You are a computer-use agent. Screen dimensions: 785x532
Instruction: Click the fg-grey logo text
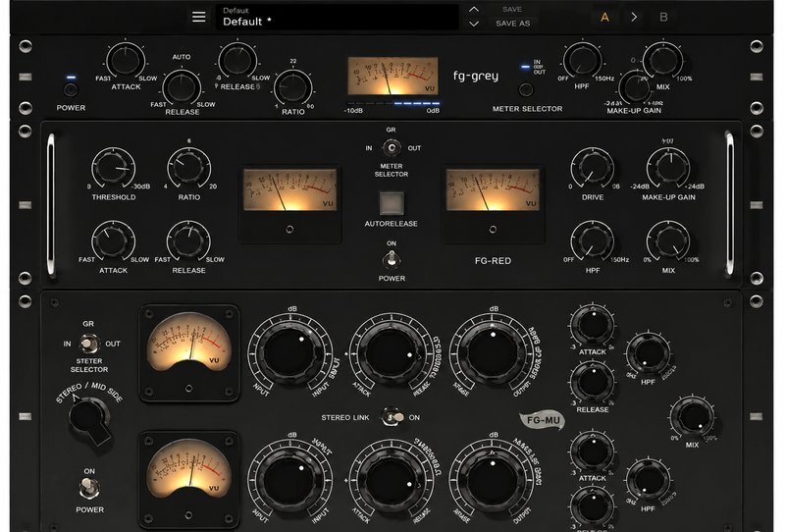pyautogui.click(x=476, y=77)
